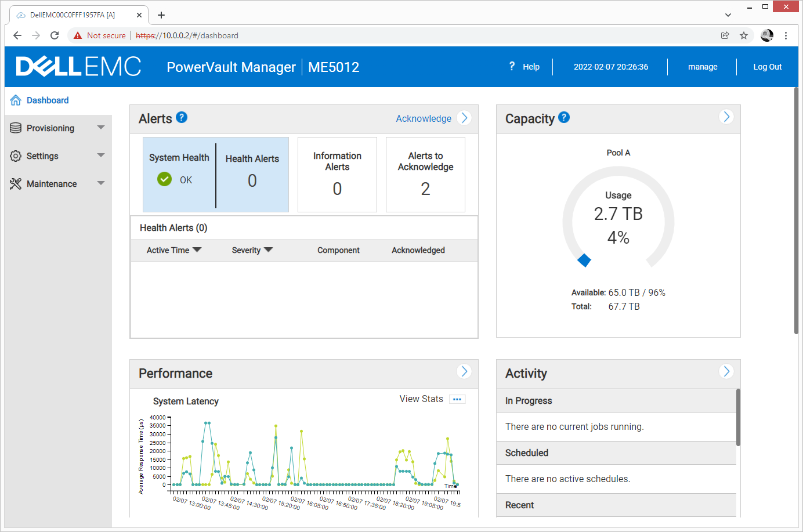This screenshot has width=803, height=532.
Task: Go to Dashboard in sidebar
Action: pyautogui.click(x=48, y=100)
